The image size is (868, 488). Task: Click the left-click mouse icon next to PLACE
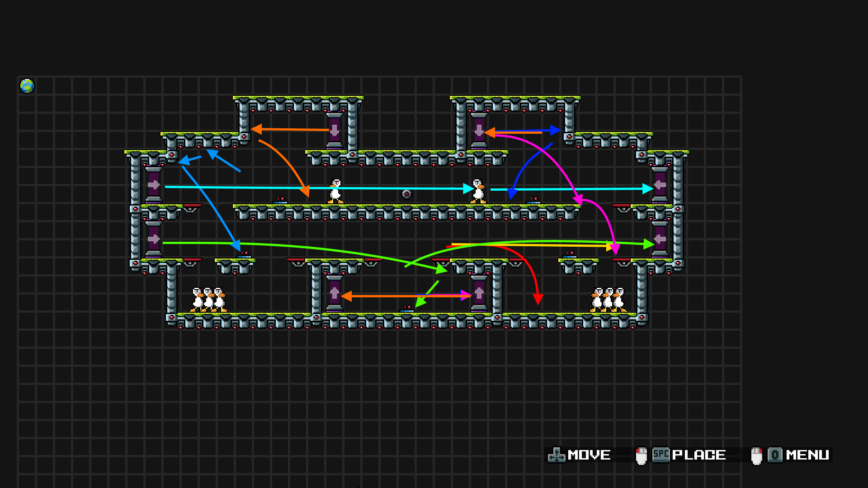click(x=641, y=455)
